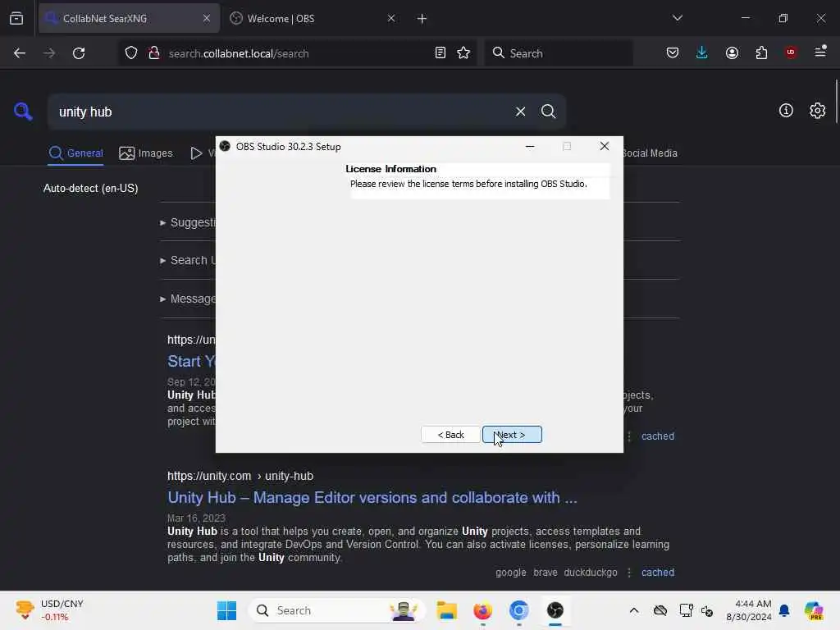The image size is (840, 630).
Task: Open the list all tabs dropdown
Action: pos(677,18)
